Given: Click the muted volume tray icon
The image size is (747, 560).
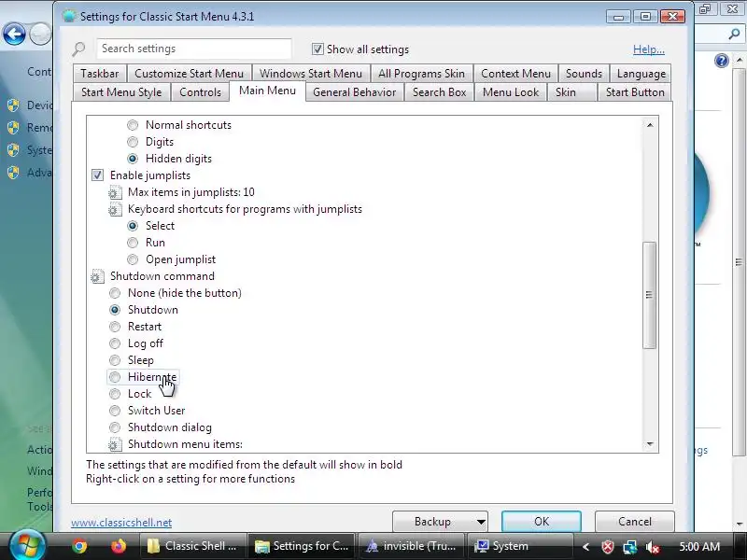Looking at the screenshot, I should (652, 547).
